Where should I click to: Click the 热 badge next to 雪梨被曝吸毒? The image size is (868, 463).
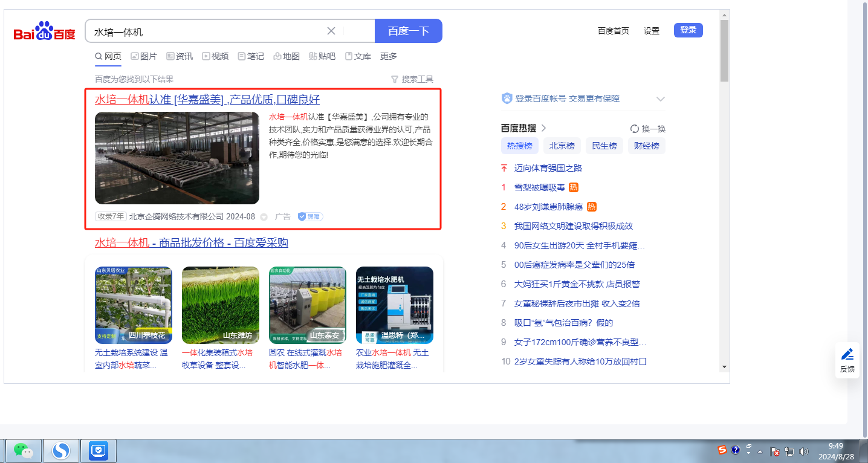coord(574,187)
